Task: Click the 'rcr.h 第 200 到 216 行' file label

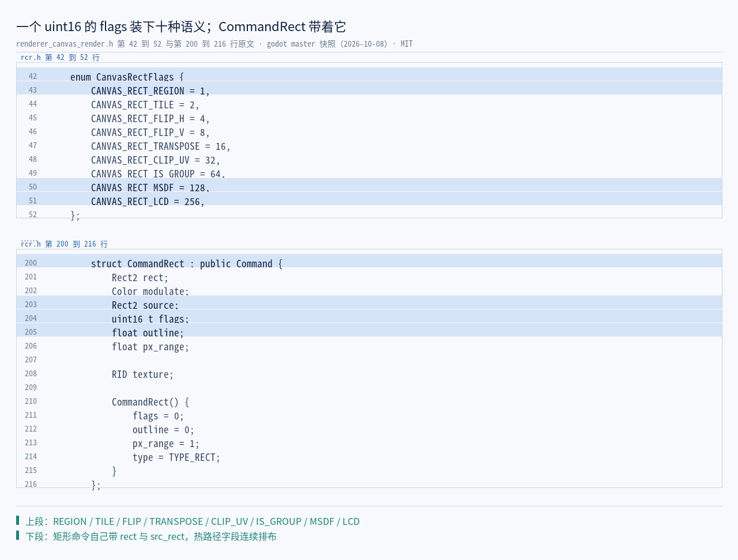Action: pos(64,244)
